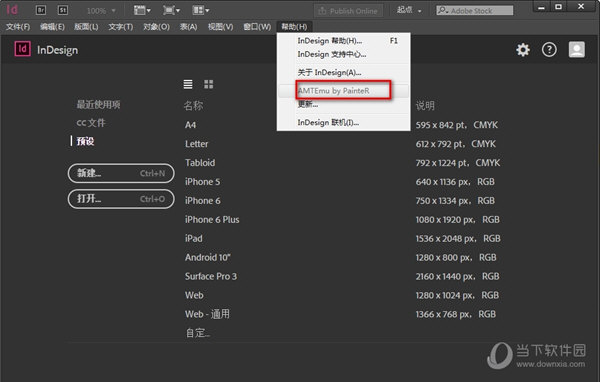Screen dimensions: 600x382
Task: Open the 文字(T) menu
Action: (x=121, y=27)
